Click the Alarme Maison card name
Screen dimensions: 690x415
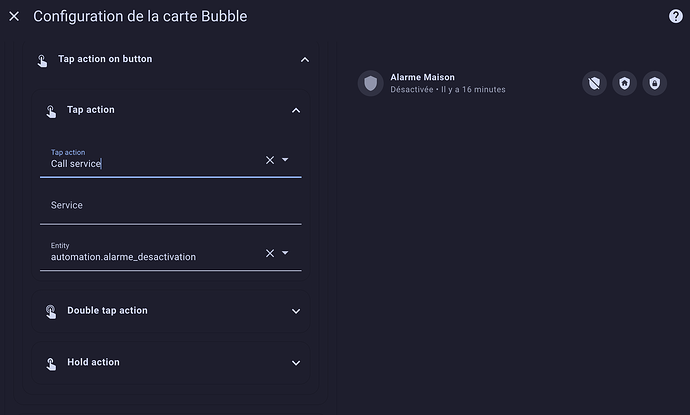pyautogui.click(x=422, y=77)
